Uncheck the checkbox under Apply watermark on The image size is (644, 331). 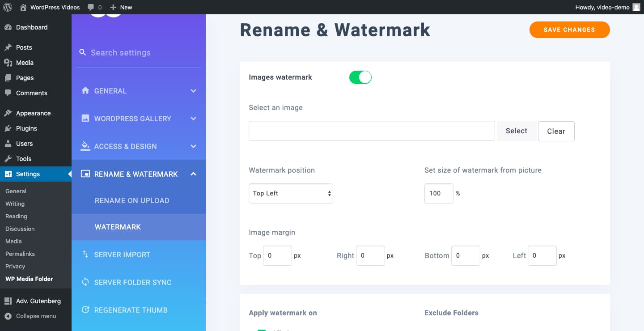261,330
